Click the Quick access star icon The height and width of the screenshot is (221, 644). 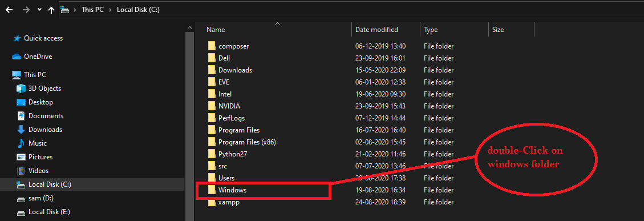(x=17, y=38)
